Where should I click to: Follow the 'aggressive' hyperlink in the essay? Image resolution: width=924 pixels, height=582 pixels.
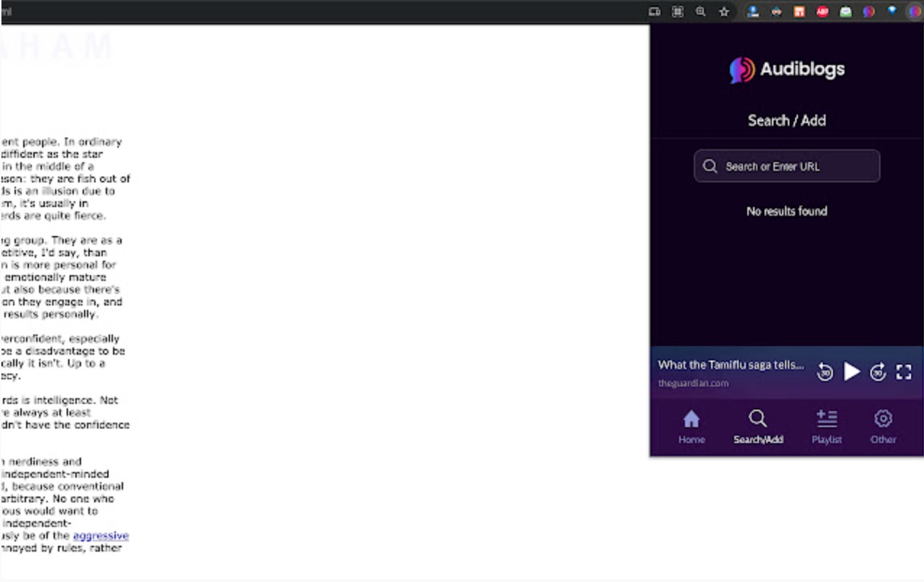[101, 536]
